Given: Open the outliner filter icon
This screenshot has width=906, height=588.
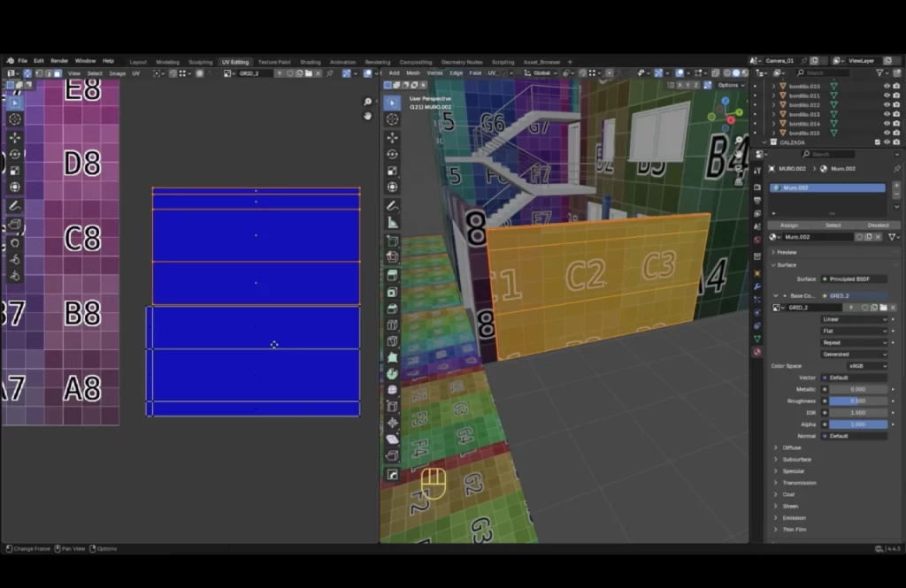Looking at the screenshot, I should 879,73.
